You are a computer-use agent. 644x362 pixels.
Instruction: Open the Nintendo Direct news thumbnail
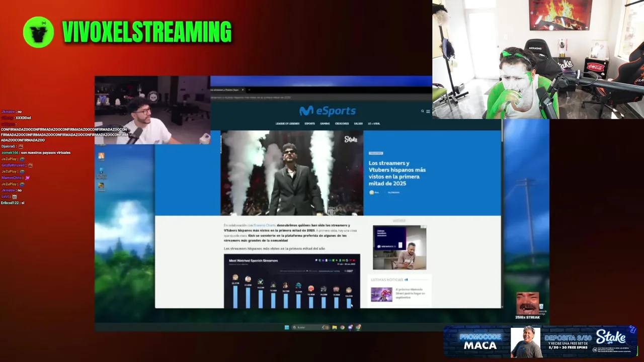pos(381,294)
